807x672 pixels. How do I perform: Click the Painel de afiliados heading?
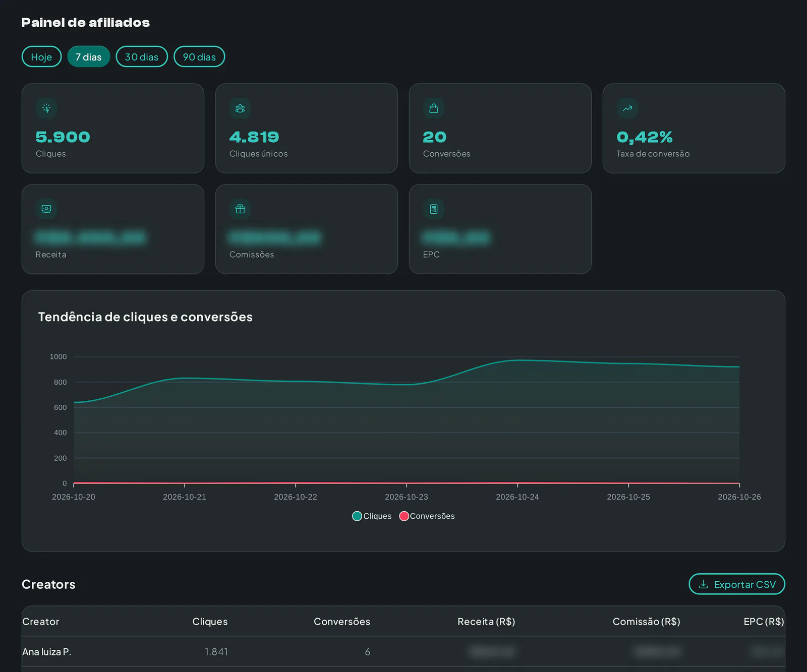pos(86,23)
